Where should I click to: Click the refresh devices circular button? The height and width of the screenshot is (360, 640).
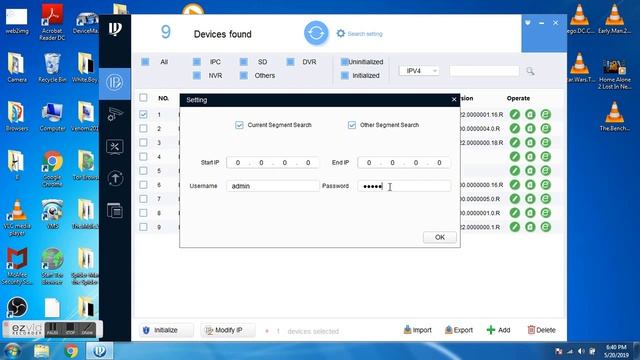[316, 33]
